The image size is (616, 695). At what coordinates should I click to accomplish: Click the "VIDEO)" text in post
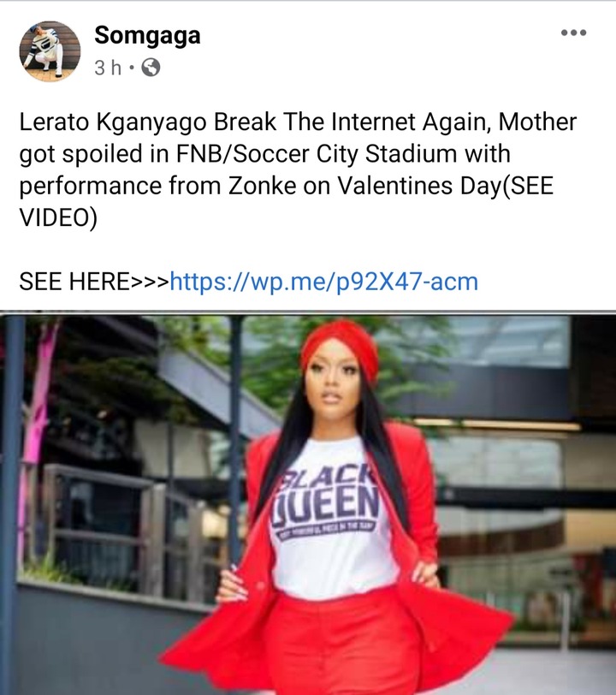coord(58,217)
